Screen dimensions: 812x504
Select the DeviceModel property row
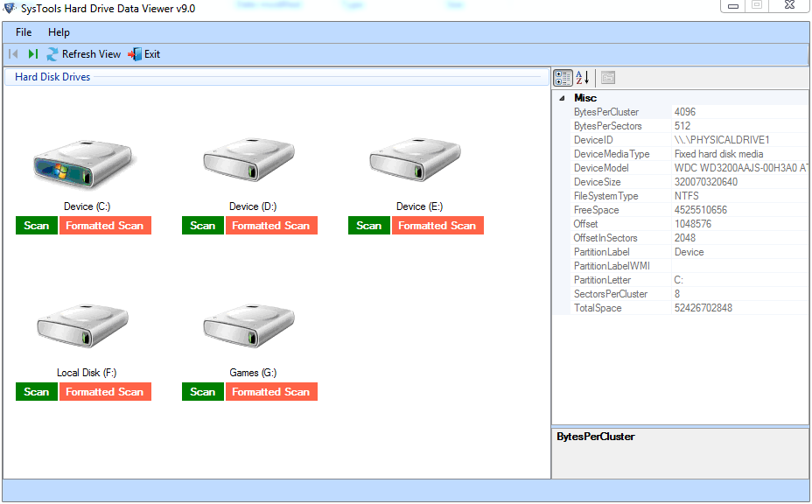[x=689, y=168]
